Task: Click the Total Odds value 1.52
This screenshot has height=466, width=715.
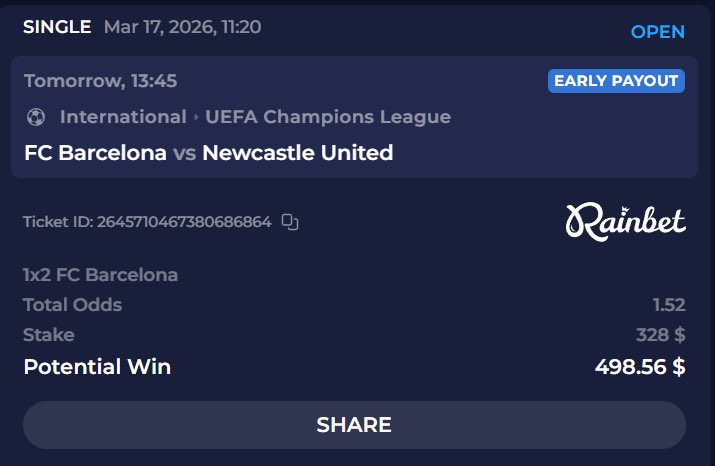Action: pyautogui.click(x=669, y=305)
